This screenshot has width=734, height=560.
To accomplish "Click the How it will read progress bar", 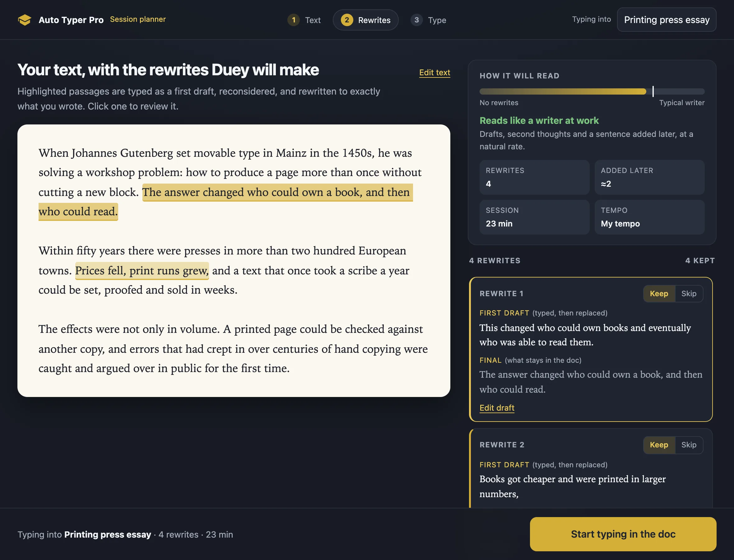I will pyautogui.click(x=592, y=91).
